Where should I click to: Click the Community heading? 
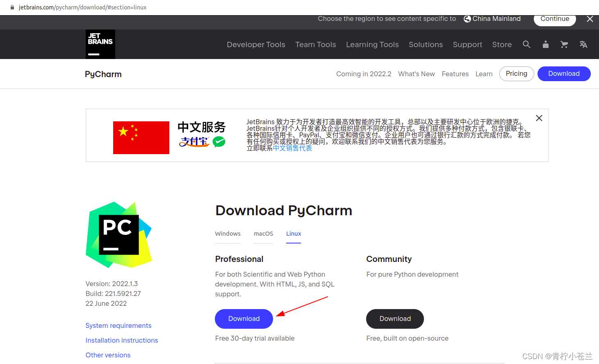[x=389, y=259]
